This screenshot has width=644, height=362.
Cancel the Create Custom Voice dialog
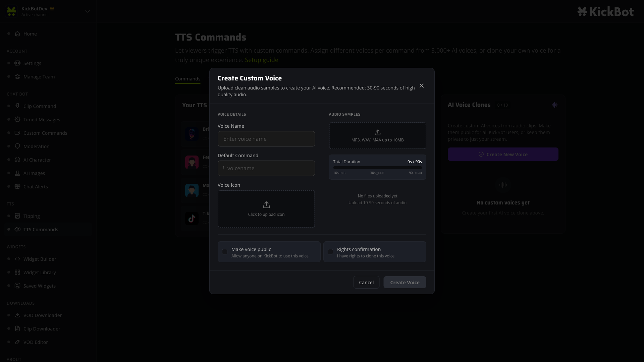coord(366,283)
